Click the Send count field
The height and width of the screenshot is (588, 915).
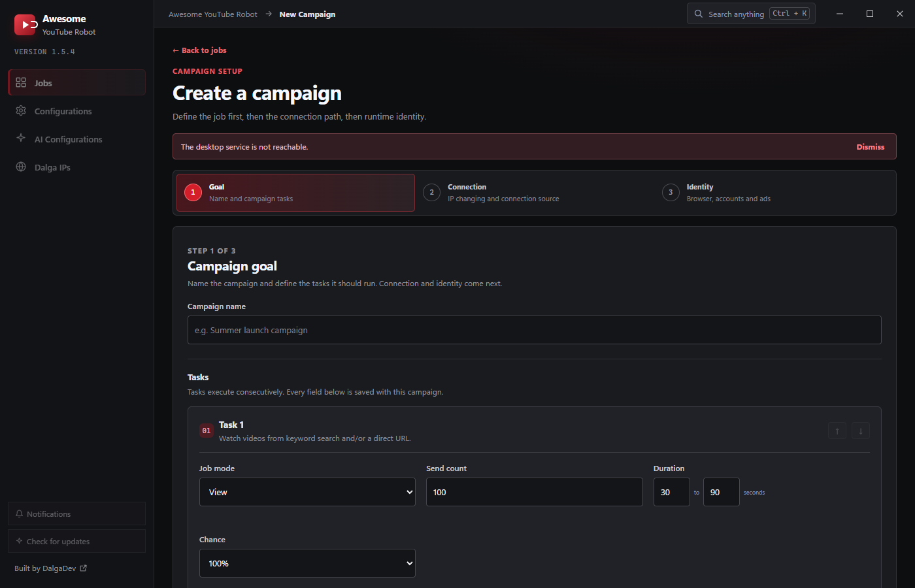534,492
